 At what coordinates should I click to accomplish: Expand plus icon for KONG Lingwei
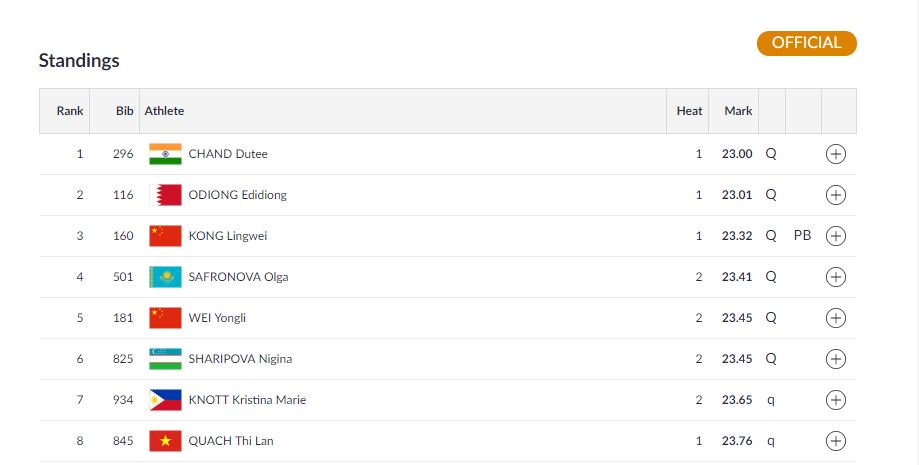tap(836, 236)
